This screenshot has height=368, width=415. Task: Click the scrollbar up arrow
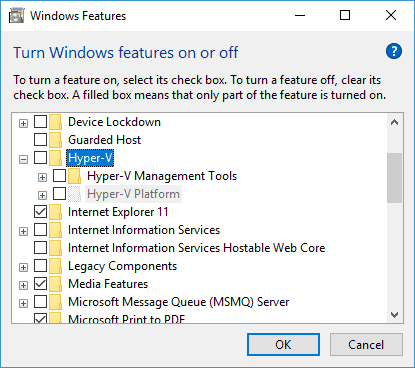(x=395, y=122)
